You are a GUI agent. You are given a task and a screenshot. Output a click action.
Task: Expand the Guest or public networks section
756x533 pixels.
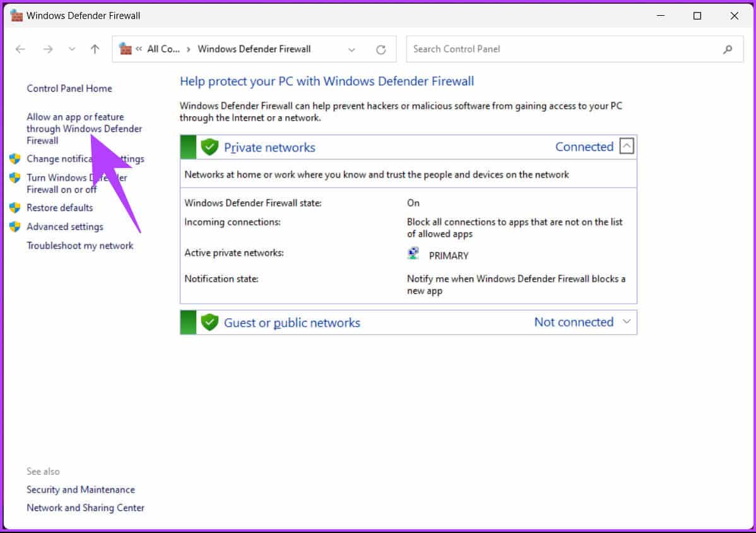point(626,321)
